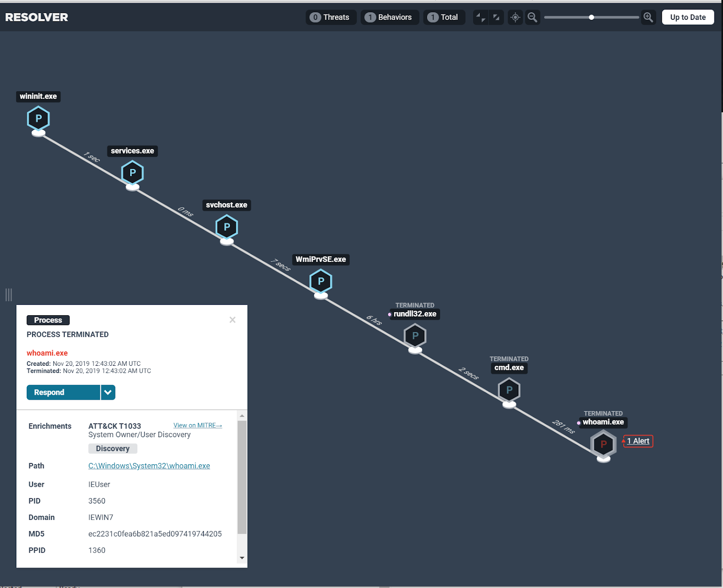The image size is (723, 588).
Task: Click the Respond button
Action: pyautogui.click(x=63, y=392)
